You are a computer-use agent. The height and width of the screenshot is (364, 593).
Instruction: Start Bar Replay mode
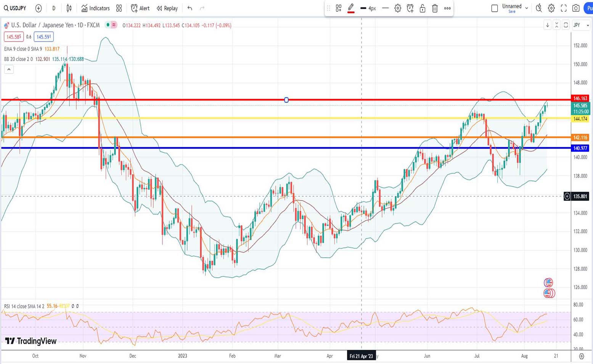click(167, 8)
